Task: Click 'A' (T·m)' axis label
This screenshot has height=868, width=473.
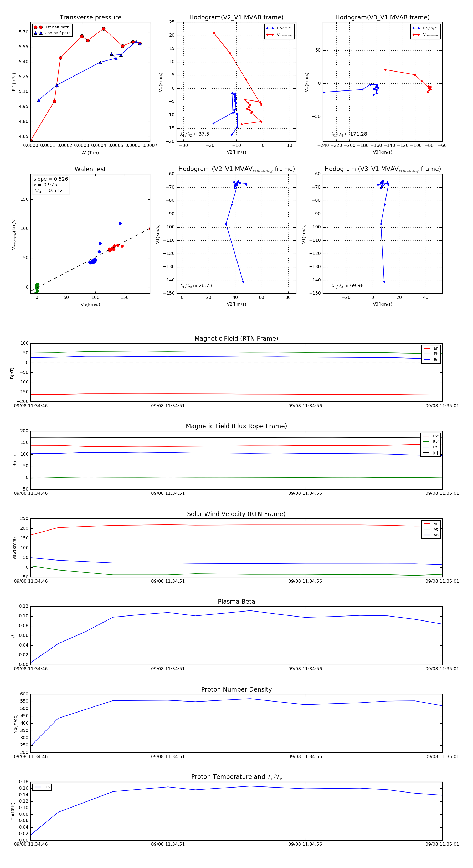Action: click(90, 153)
